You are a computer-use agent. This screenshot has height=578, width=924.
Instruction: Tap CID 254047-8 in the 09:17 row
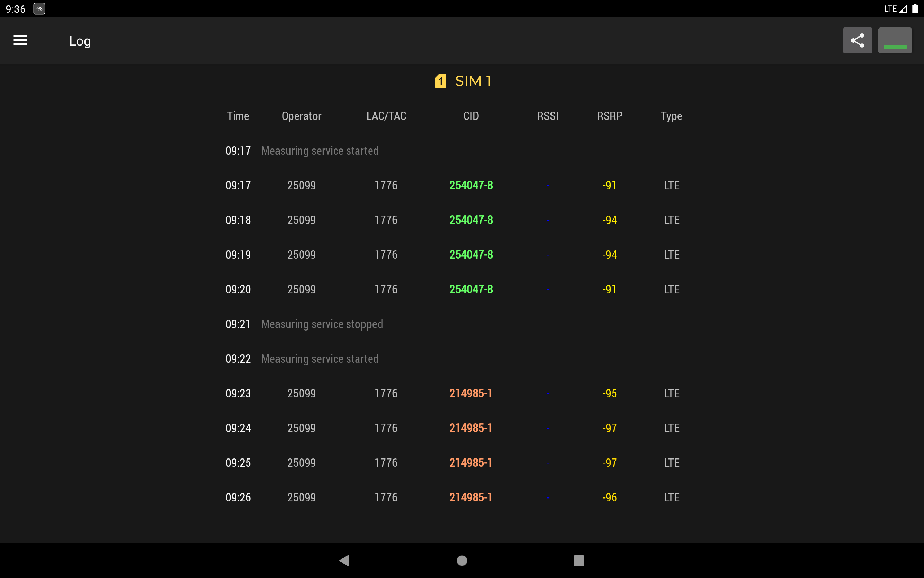coord(471,185)
